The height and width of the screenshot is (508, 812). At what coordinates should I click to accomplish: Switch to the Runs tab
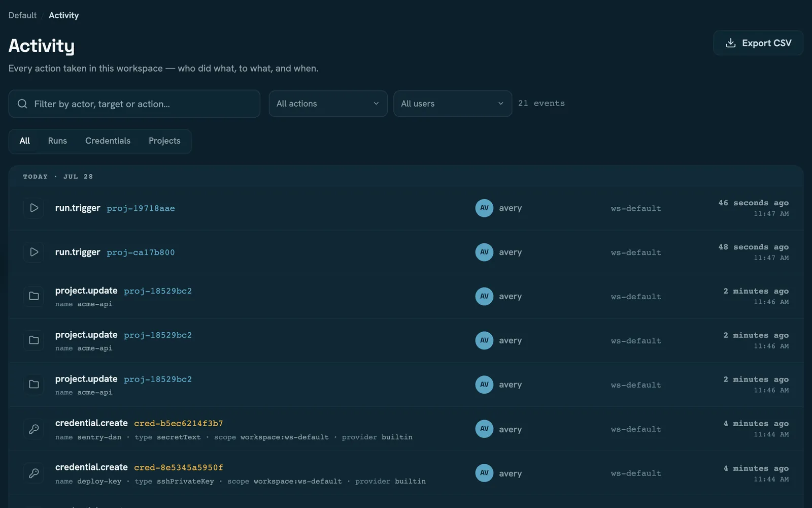57,141
